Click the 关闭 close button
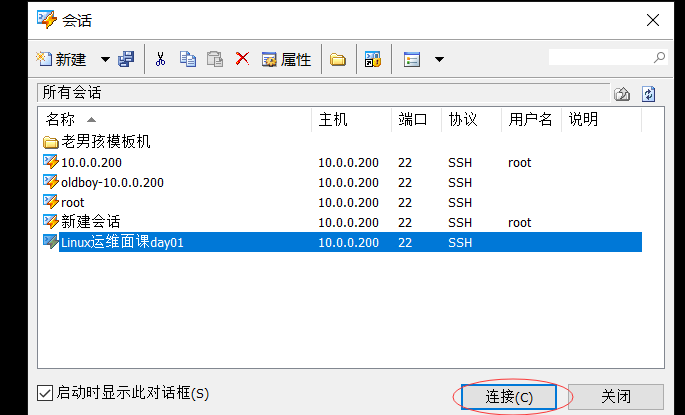Viewport: 685px width, 415px height. point(616,397)
